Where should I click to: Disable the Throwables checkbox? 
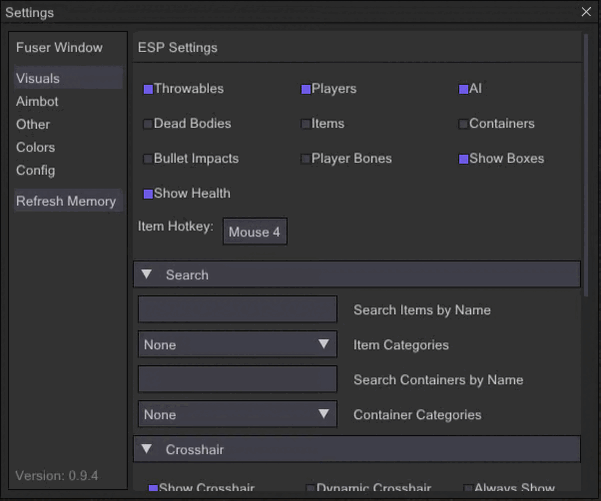click(x=148, y=89)
